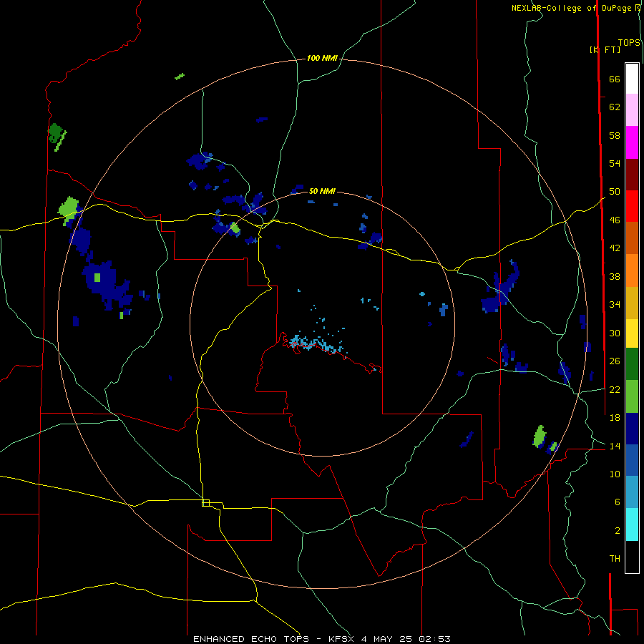Click the NEXLAB-College of DuPage text
This screenshot has height=644, width=644.
[x=572, y=8]
